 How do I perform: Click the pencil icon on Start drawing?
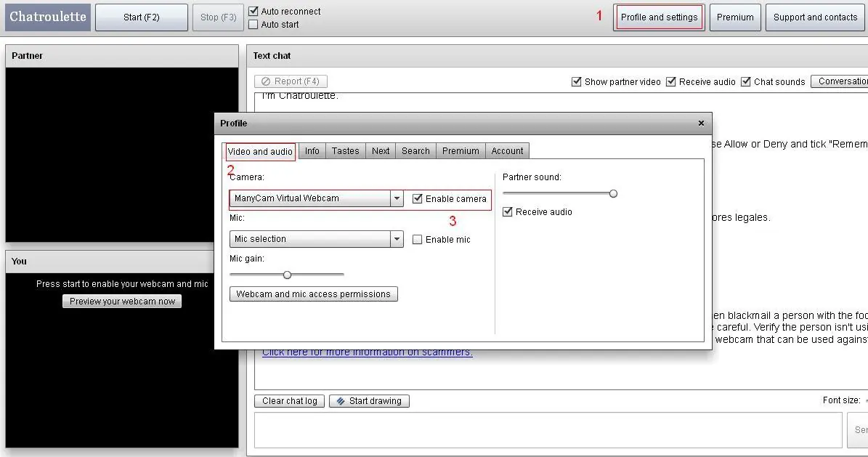pyautogui.click(x=341, y=401)
